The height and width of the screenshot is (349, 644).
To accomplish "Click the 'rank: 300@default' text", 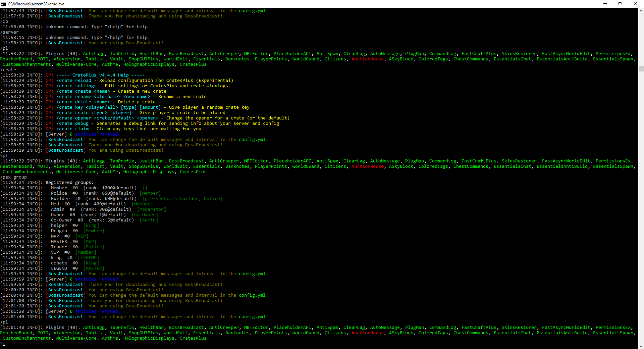I will 106,209.
